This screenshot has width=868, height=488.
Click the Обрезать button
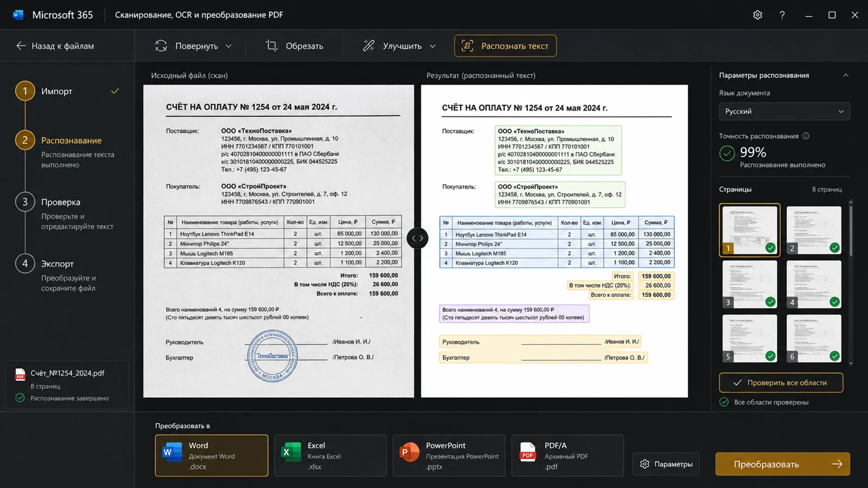point(294,46)
